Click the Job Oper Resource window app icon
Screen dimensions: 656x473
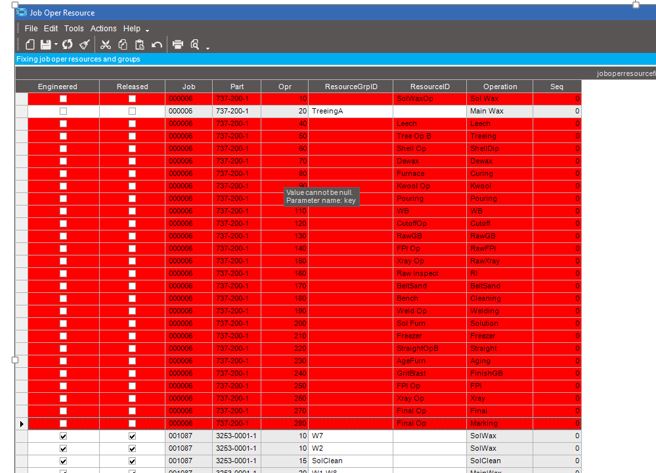pyautogui.click(x=21, y=13)
